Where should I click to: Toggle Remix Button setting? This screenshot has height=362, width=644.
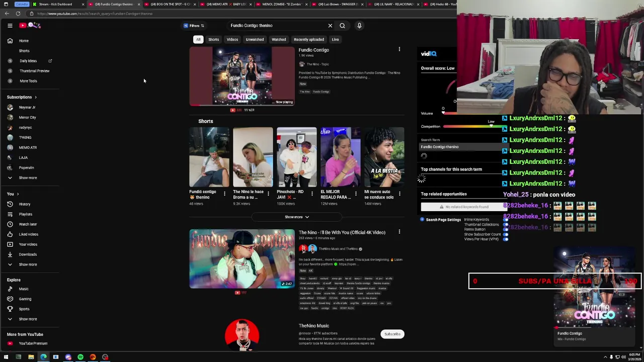[x=506, y=229]
